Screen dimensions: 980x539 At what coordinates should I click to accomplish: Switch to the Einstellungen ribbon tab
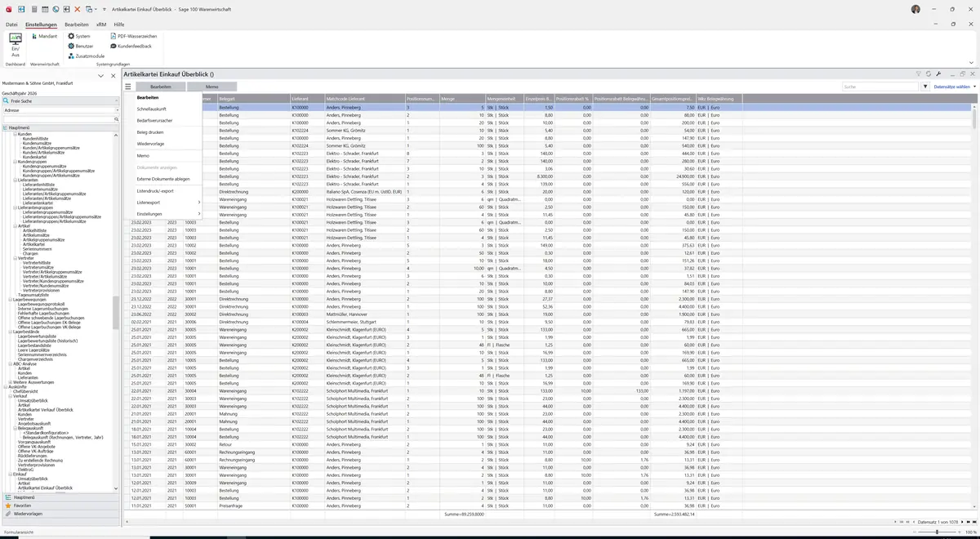point(41,24)
